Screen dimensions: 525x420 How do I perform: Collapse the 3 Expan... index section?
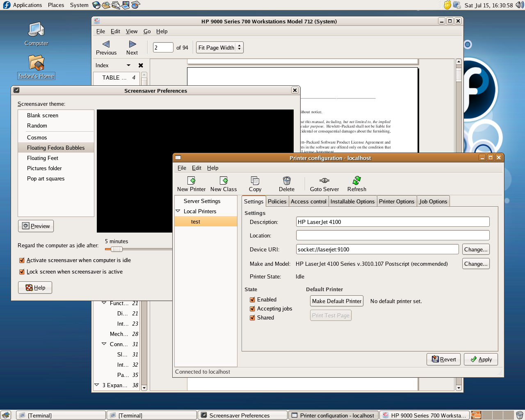[x=97, y=385]
